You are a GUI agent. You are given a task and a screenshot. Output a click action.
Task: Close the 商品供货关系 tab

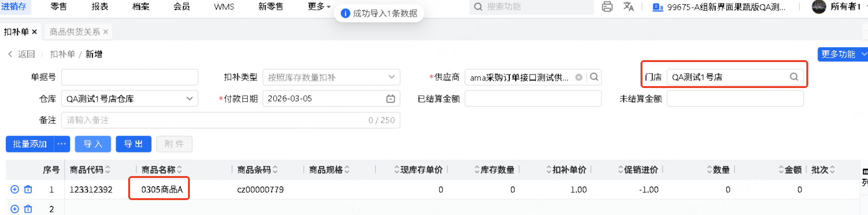click(x=106, y=32)
